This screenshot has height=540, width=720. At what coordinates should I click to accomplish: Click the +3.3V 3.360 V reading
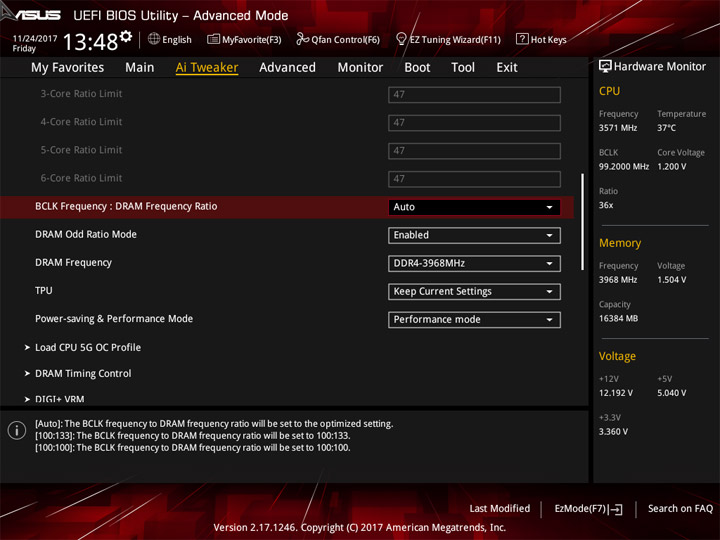tap(613, 432)
